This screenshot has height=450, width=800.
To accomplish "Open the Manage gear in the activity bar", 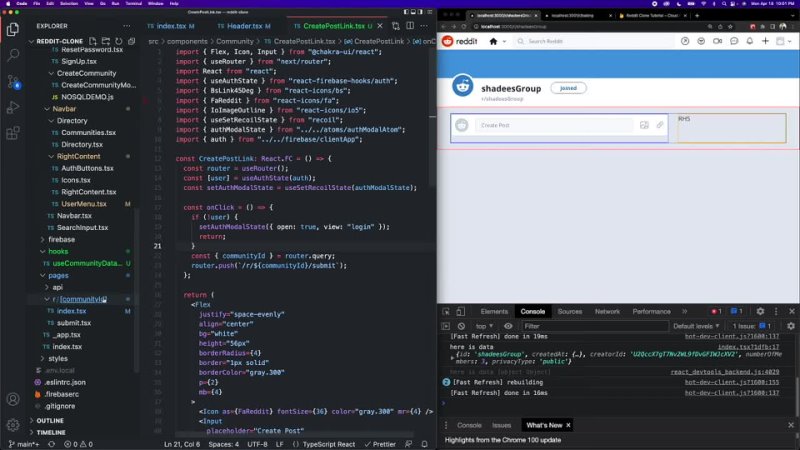I will coord(13,424).
